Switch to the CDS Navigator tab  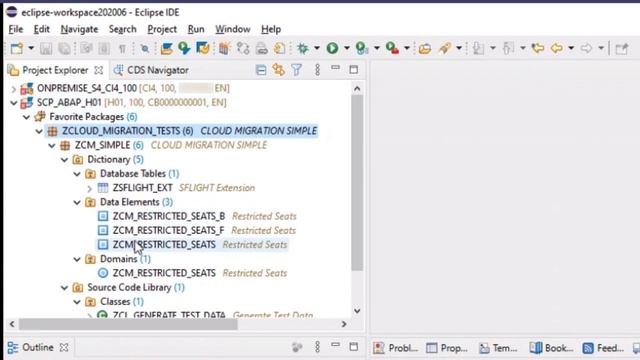click(x=151, y=70)
